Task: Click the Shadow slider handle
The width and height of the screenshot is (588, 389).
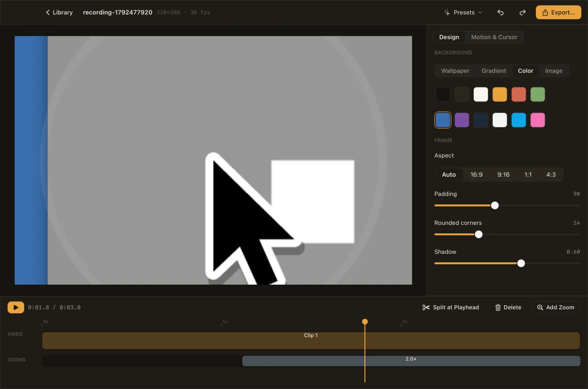Action: (521, 263)
